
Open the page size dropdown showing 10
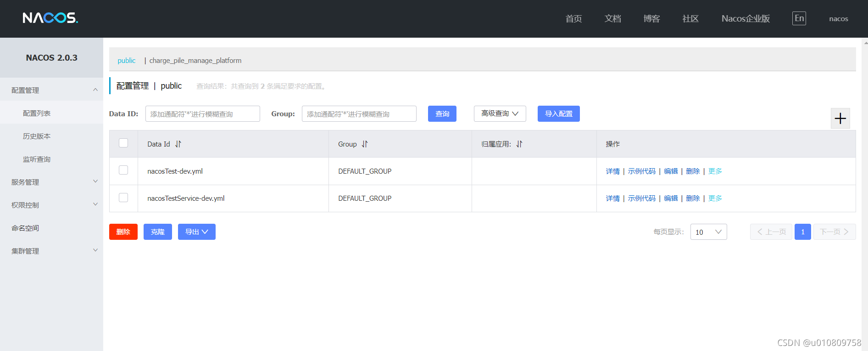709,232
